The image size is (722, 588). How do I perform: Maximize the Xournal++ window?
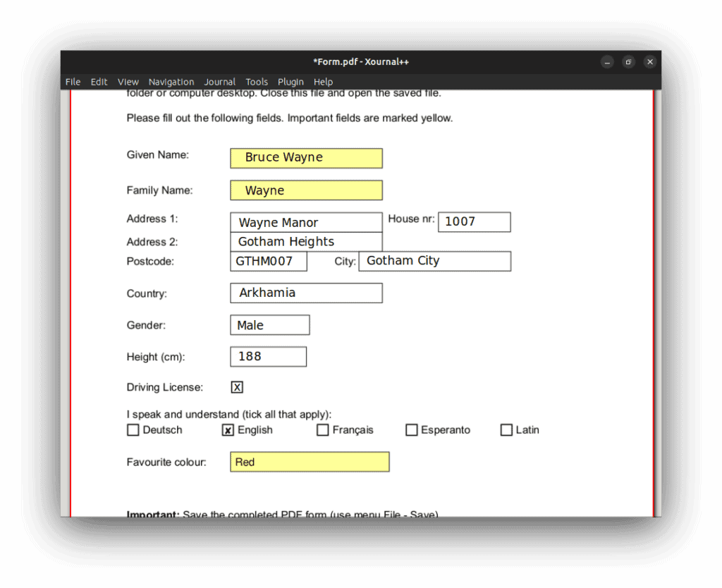coord(628,62)
